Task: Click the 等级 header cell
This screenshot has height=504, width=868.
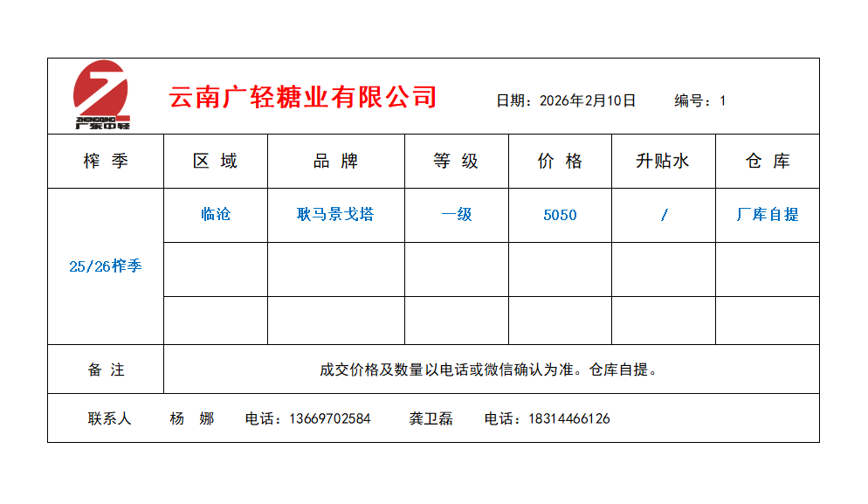Action: 456,161
